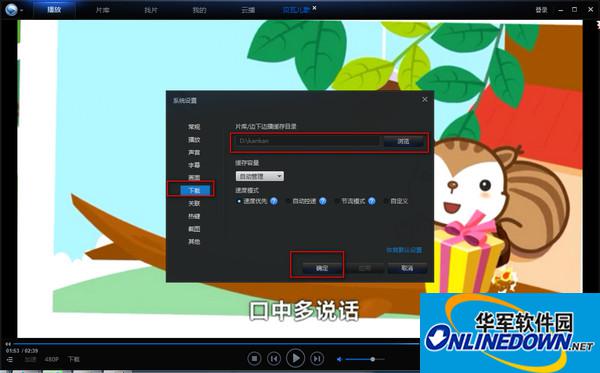Click the 下载 button in bottom bar

73,360
